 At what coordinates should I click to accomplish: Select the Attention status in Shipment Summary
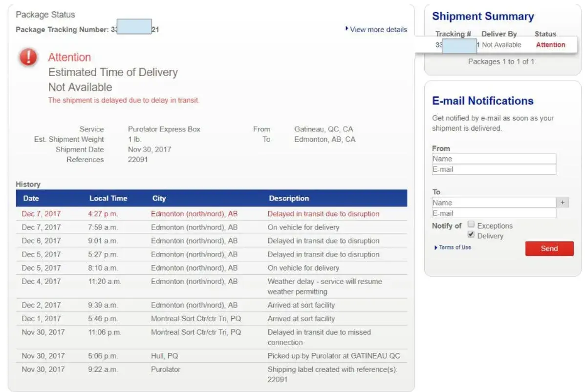click(550, 45)
